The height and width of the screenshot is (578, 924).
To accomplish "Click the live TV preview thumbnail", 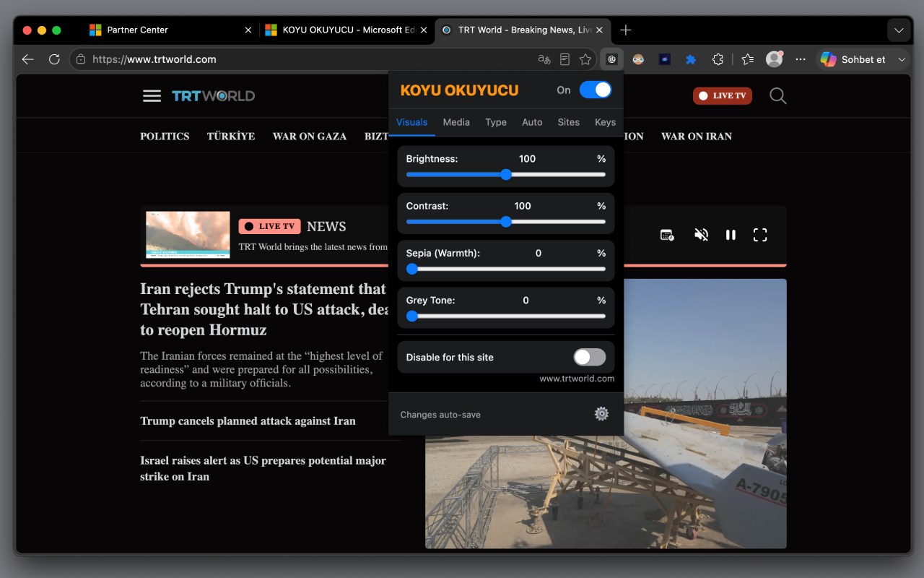I will (x=188, y=235).
